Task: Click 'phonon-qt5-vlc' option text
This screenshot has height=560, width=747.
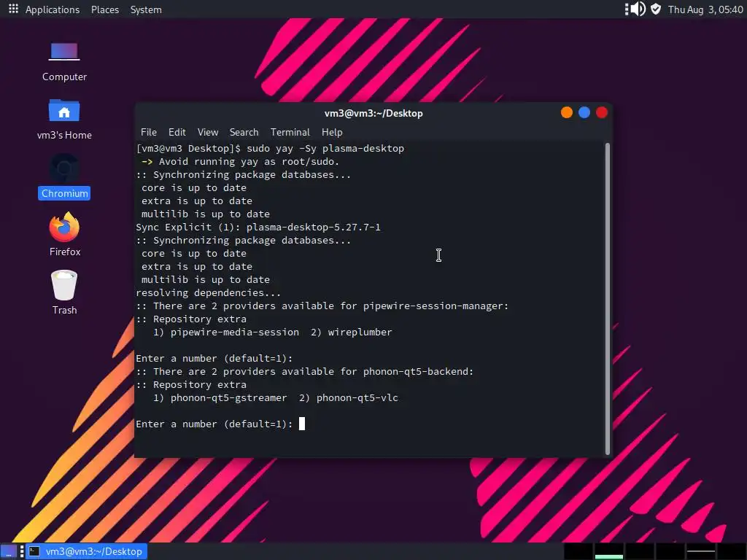Action: tap(357, 398)
